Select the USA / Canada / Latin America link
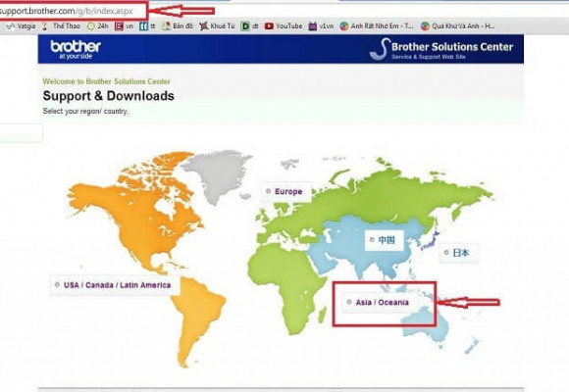The image size is (569, 392). coord(113,285)
